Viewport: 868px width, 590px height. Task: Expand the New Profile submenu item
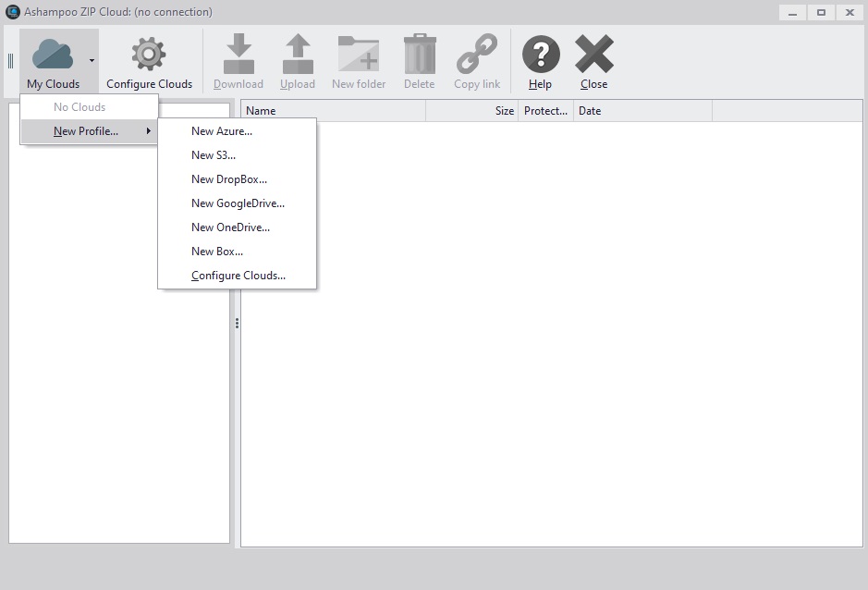(88, 131)
